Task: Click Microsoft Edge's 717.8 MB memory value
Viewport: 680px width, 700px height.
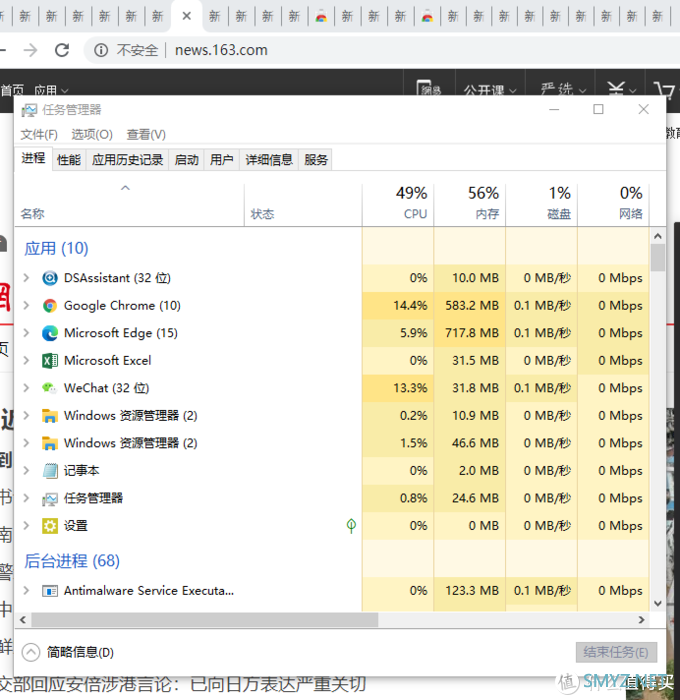Action: point(471,333)
